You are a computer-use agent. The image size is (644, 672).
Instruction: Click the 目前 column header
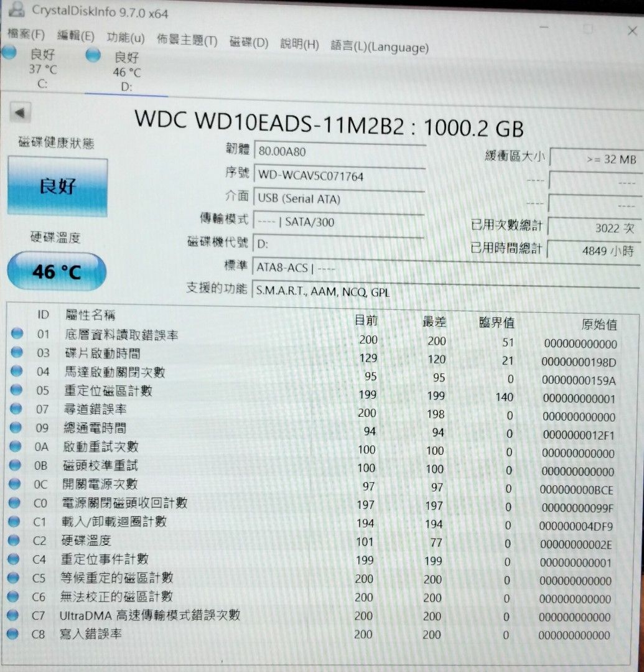[366, 320]
